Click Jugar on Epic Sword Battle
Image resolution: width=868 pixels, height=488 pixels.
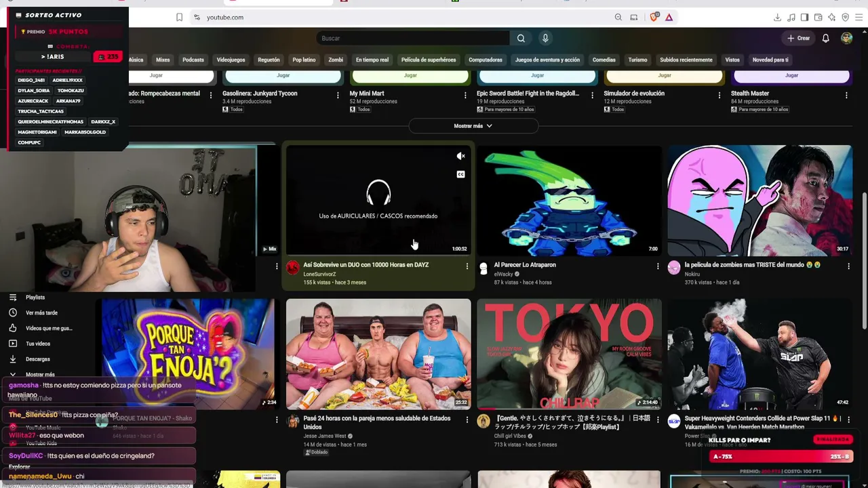point(537,75)
